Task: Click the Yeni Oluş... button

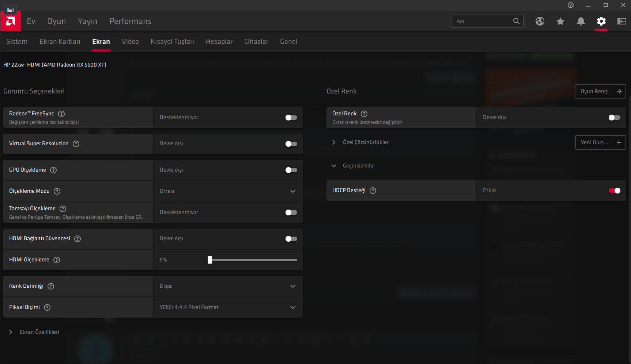Action: click(x=600, y=142)
